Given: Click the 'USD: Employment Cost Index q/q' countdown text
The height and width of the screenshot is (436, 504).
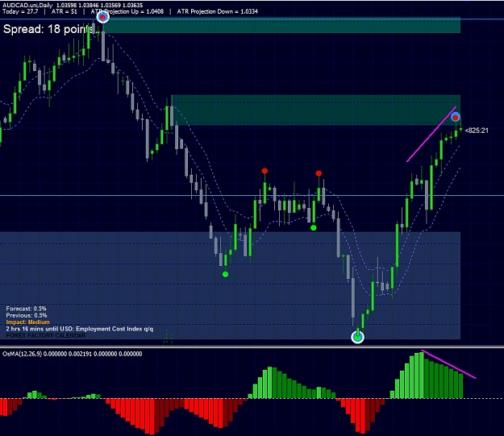Looking at the screenshot, I should pyautogui.click(x=80, y=329).
